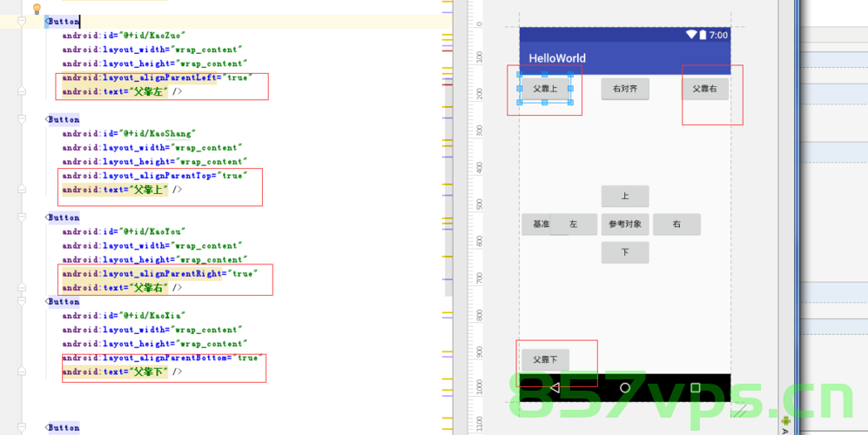This screenshot has width=868, height=435.
Task: Click the <Button tag above the KaoYou id
Action: tap(62, 217)
